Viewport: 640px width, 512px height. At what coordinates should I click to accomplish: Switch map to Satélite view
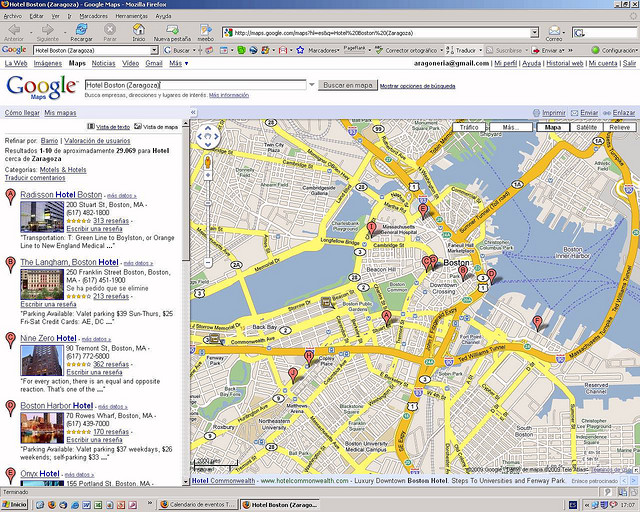point(587,127)
